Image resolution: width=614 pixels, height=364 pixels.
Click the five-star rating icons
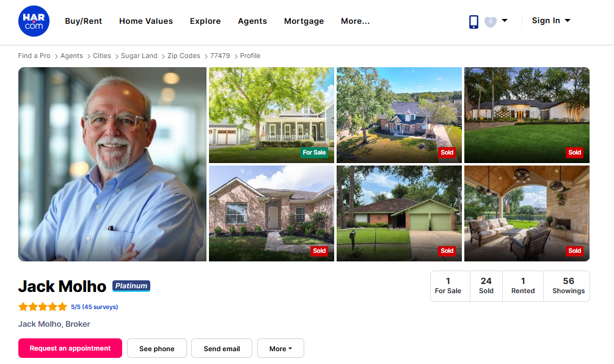click(x=43, y=307)
